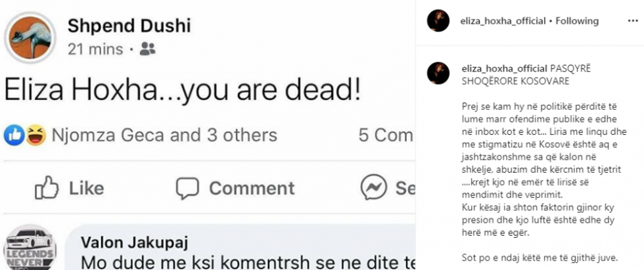Open eliza_hoxha_official username in header
Image resolution: width=644 pixels, height=270 pixels.
coord(504,21)
